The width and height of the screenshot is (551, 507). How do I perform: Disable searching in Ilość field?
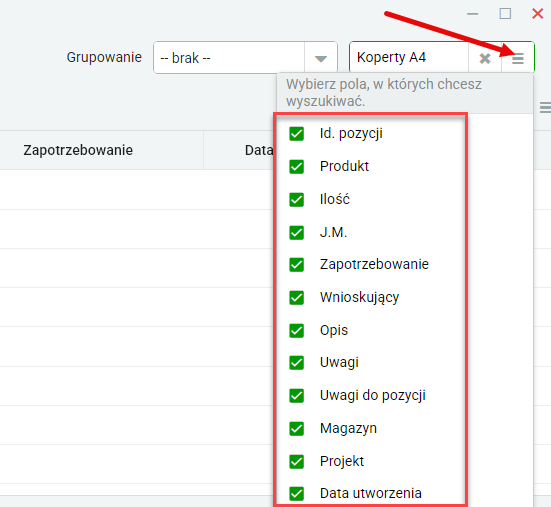pos(297,200)
